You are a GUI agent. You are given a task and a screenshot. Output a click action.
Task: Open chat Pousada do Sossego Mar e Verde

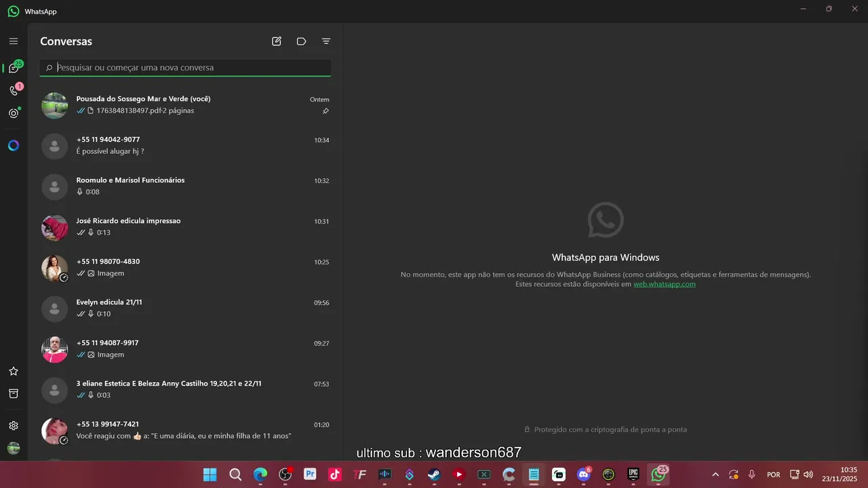click(x=185, y=105)
